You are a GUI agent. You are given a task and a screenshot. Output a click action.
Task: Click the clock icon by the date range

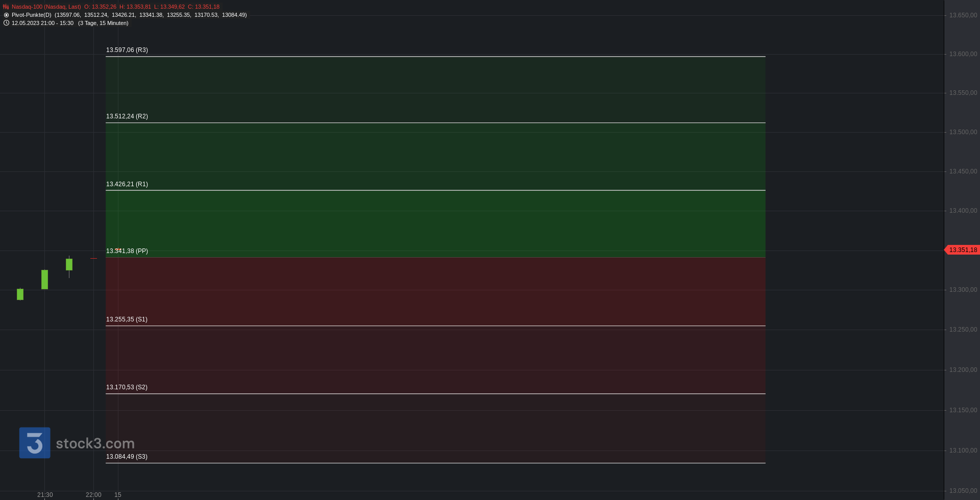point(6,23)
